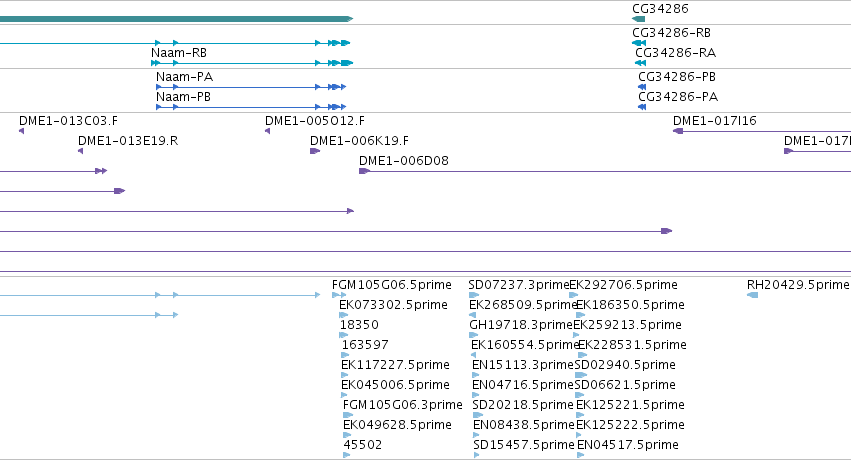Click the Naam-PA protein feature track
Viewport: 851px width, 460px height.
click(251, 87)
